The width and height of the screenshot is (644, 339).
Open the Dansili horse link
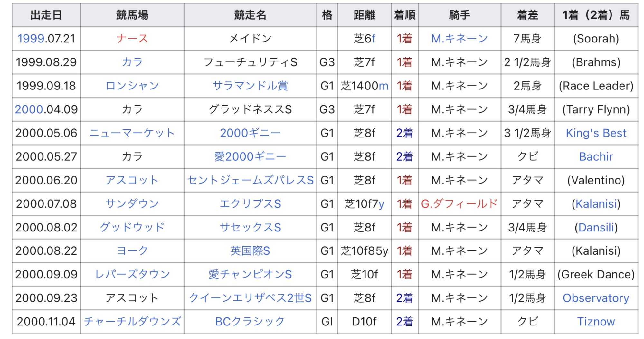coord(596,227)
